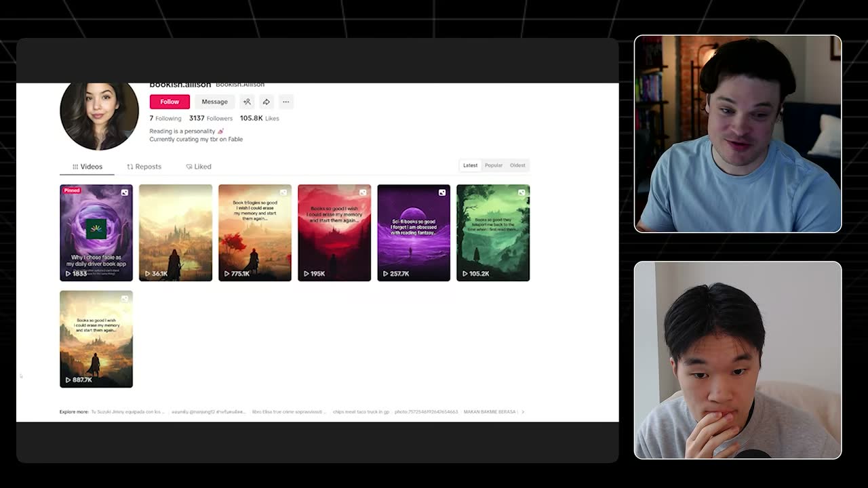This screenshot has width=868, height=488.
Task: Click the photo carousel icon on the 257.7K video
Action: (x=442, y=192)
